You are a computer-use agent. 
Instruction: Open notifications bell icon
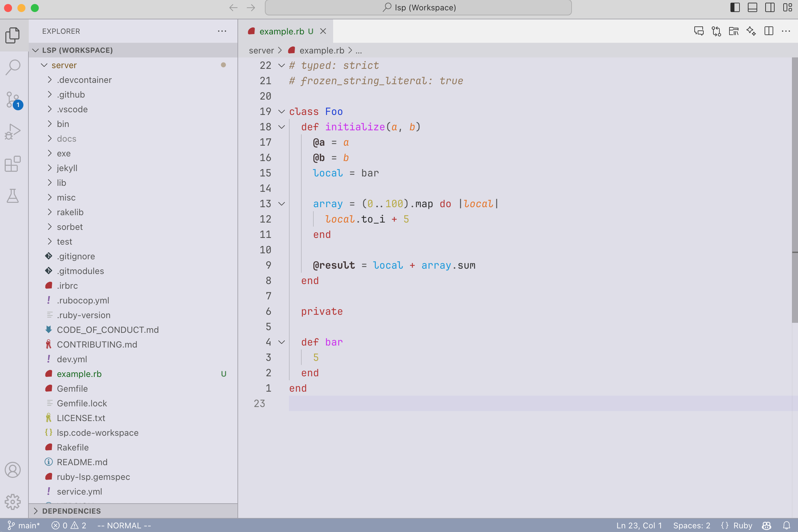pos(786,526)
